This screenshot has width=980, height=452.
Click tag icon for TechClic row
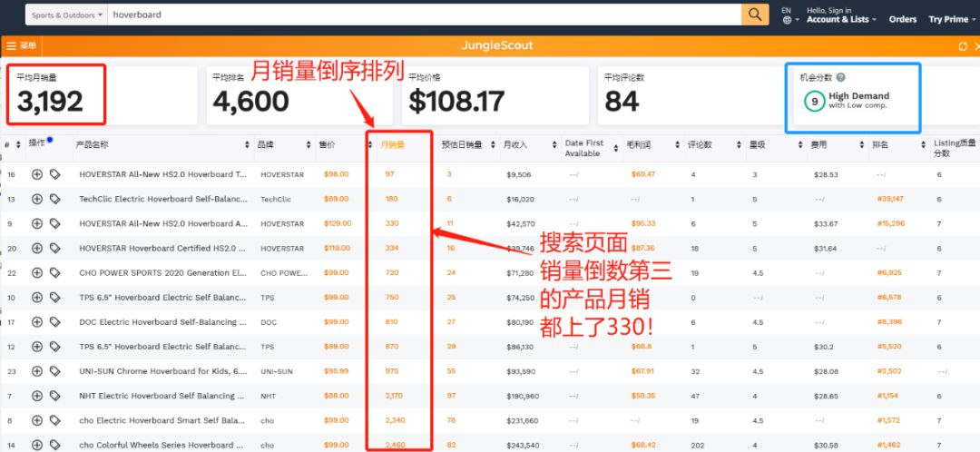coord(55,199)
